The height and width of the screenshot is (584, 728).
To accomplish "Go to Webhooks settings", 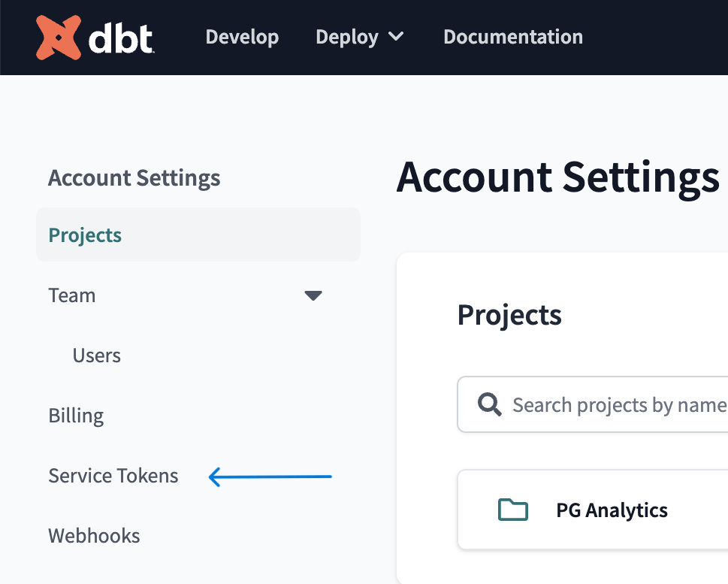I will coord(94,536).
